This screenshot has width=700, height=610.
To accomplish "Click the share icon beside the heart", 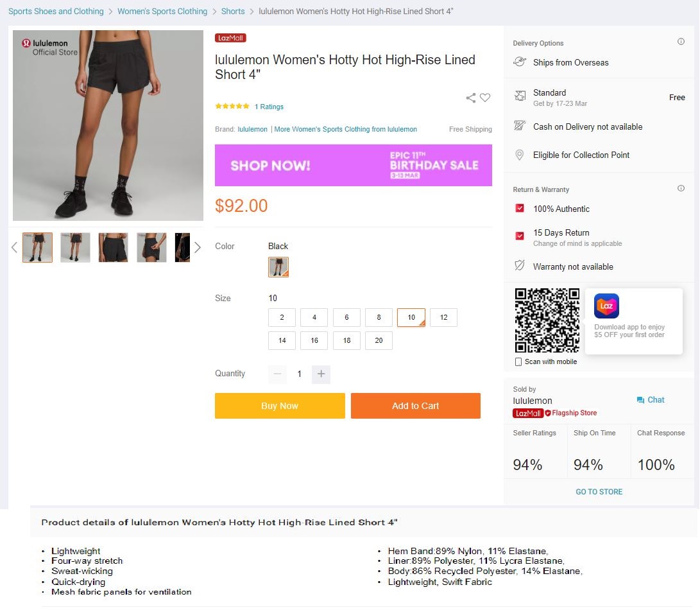I will tap(470, 98).
